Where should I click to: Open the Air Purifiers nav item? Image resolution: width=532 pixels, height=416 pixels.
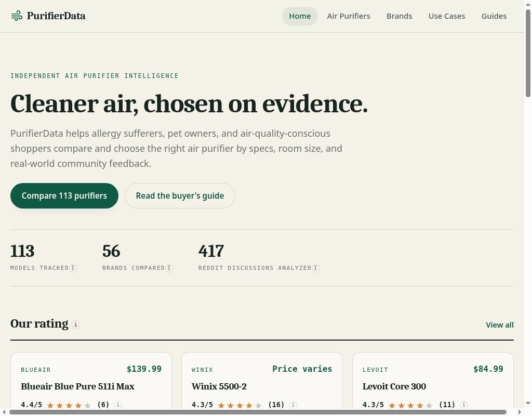(349, 16)
